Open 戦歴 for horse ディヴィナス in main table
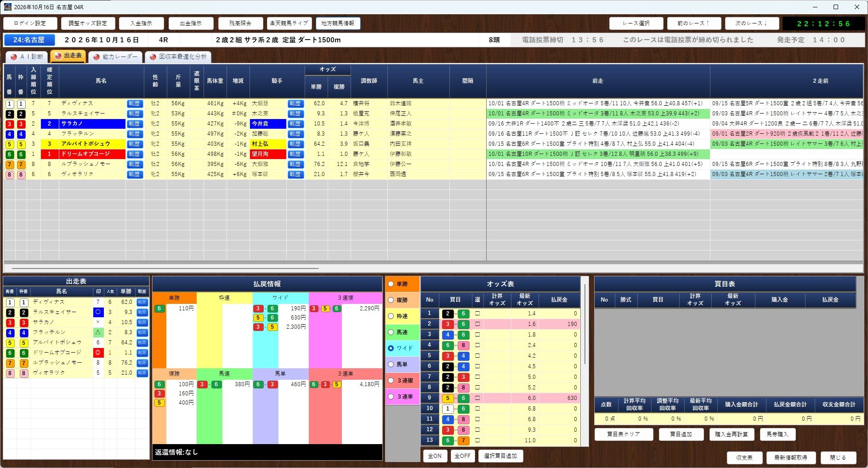The height and width of the screenshot is (468, 868). point(134,103)
